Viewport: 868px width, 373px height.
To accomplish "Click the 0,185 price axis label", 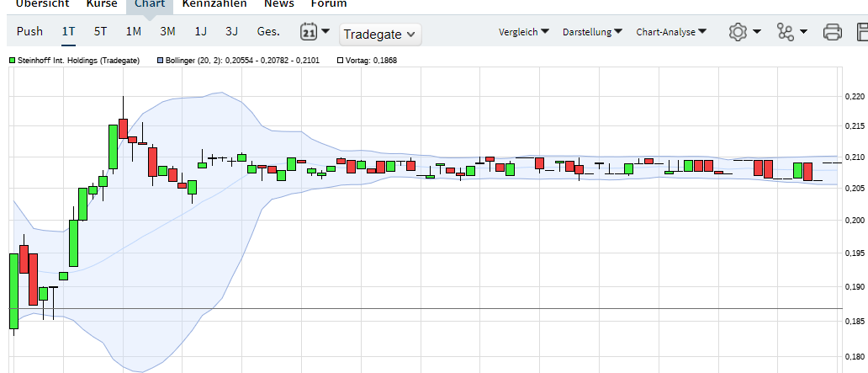I will 856,322.
